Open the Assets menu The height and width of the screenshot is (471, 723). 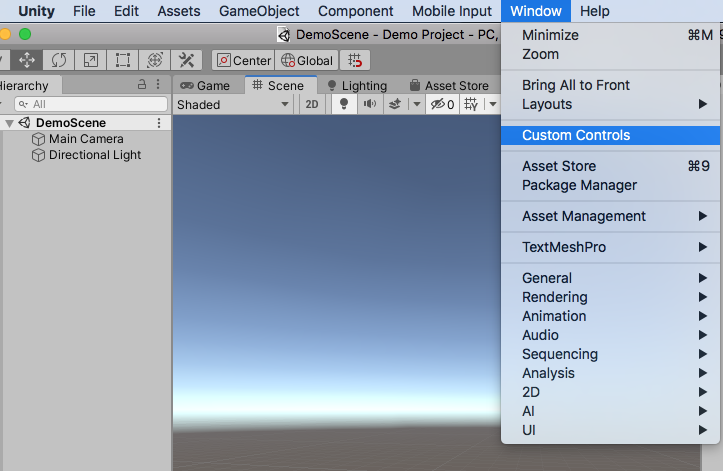179,11
